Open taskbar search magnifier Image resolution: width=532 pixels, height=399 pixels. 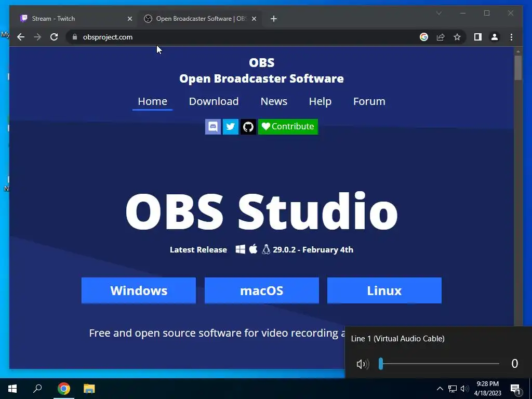pyautogui.click(x=37, y=389)
